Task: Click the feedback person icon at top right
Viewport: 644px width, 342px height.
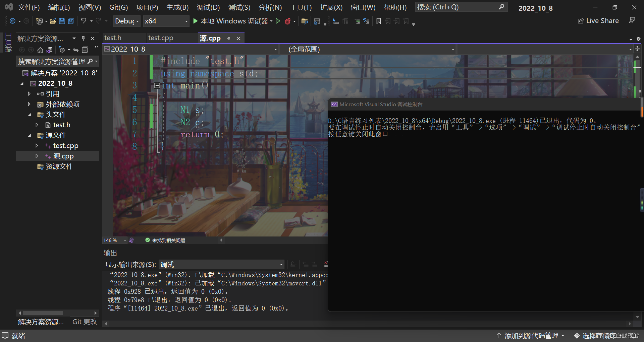Action: [632, 21]
